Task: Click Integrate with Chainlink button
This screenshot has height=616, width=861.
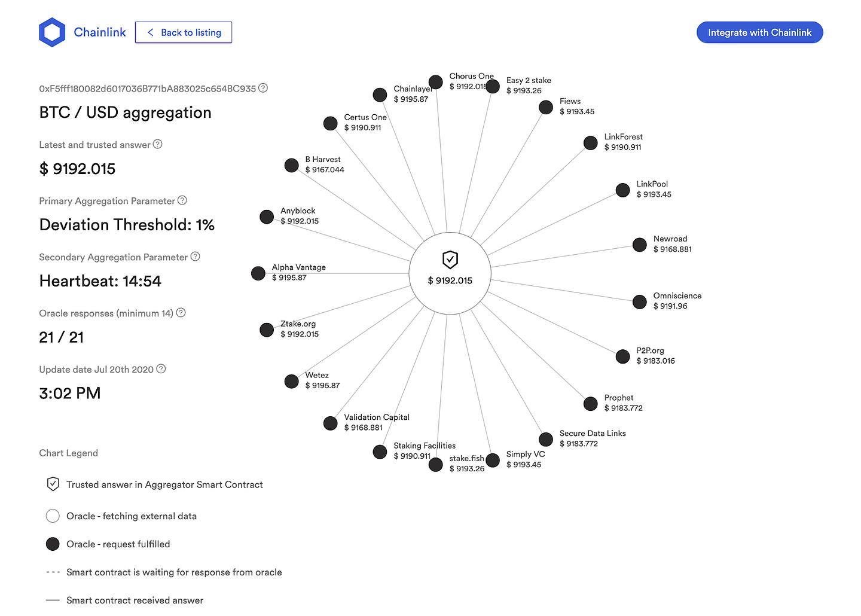Action: point(759,32)
